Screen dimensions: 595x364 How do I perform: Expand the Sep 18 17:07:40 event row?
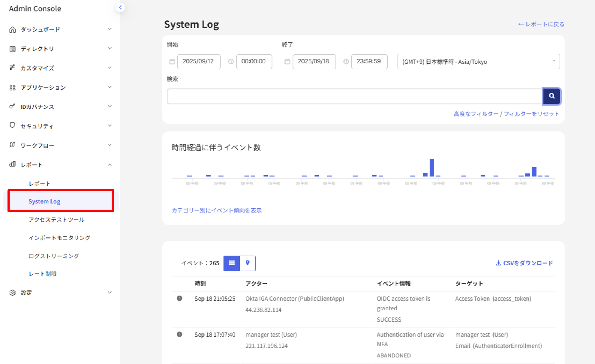point(179,334)
